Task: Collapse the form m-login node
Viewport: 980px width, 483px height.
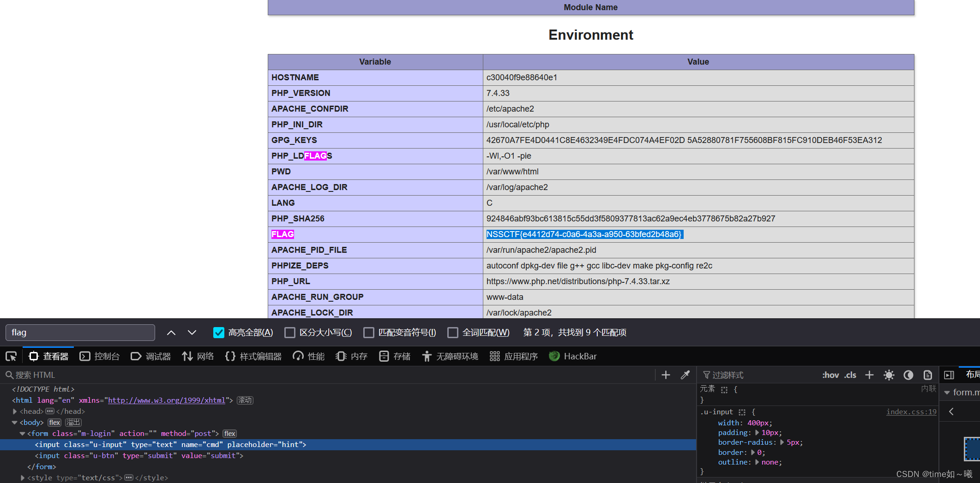Action: pos(22,434)
